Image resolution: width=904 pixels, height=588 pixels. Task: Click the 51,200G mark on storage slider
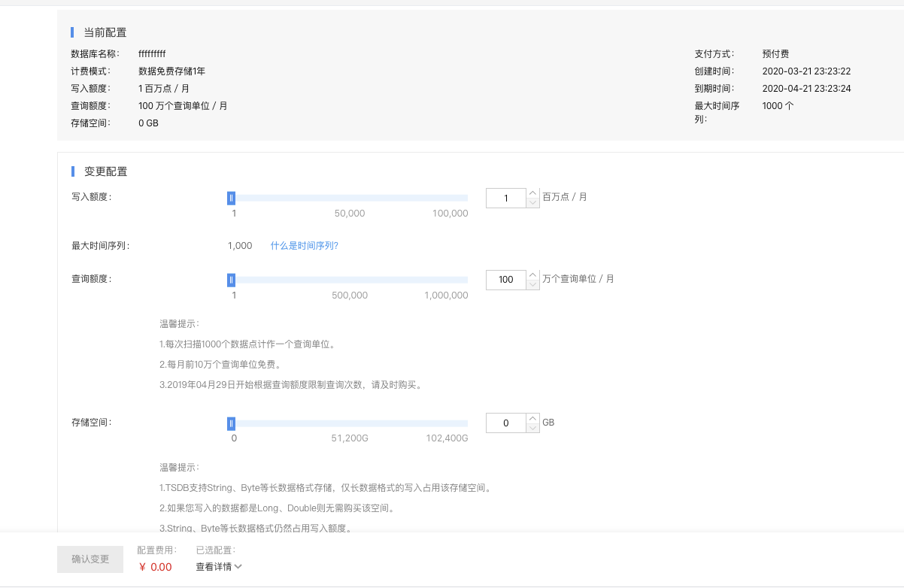pyautogui.click(x=350, y=438)
